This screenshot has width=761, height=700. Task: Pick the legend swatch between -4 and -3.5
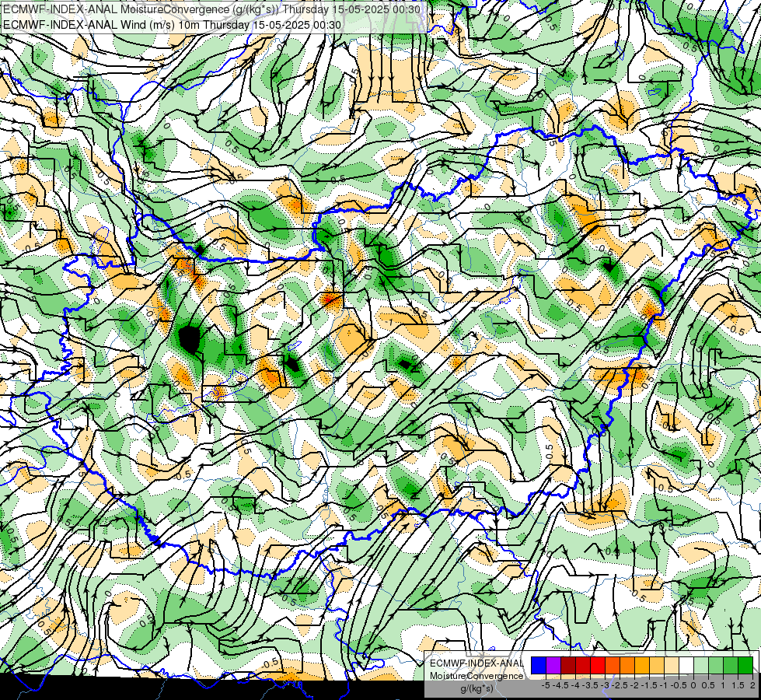click(583, 666)
